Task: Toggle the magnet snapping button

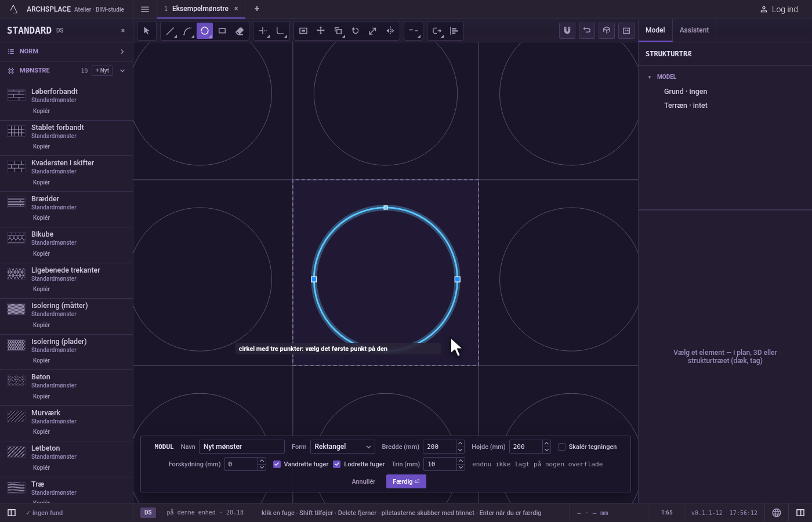Action: [x=567, y=31]
